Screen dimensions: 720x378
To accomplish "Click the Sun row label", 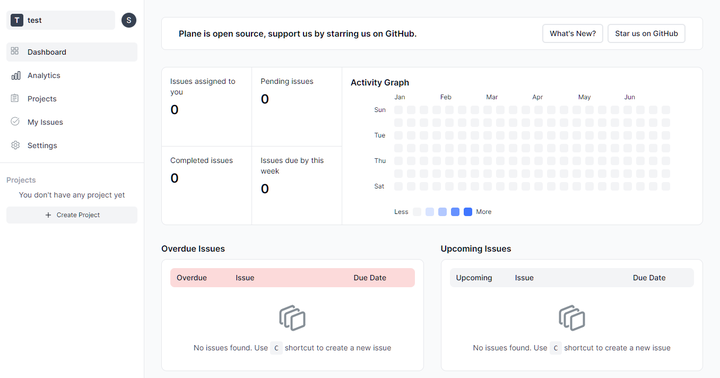I will pos(380,110).
